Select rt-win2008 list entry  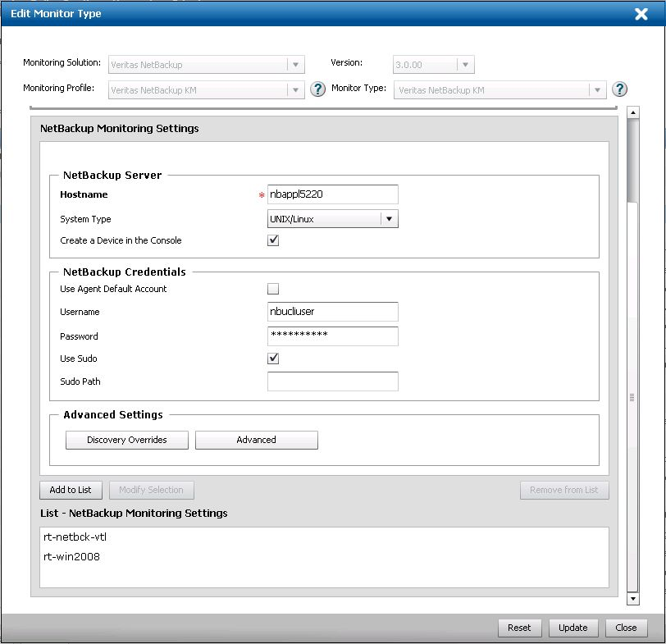pyautogui.click(x=72, y=557)
